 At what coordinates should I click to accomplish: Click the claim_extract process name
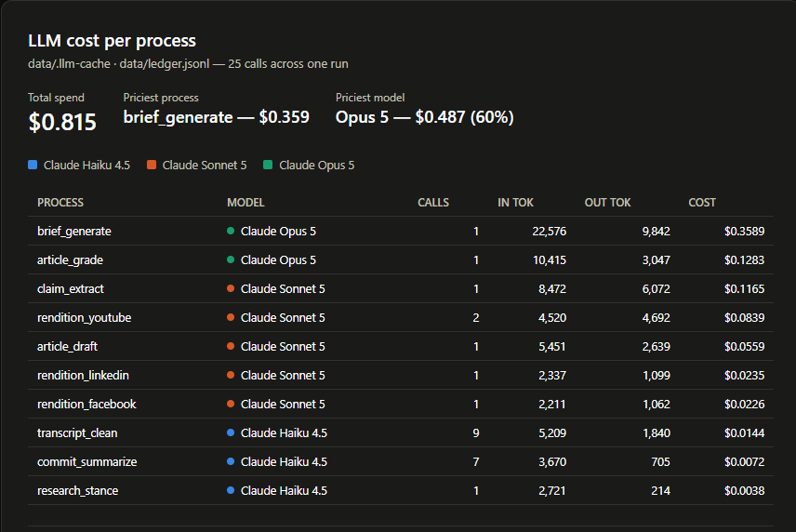(x=71, y=289)
